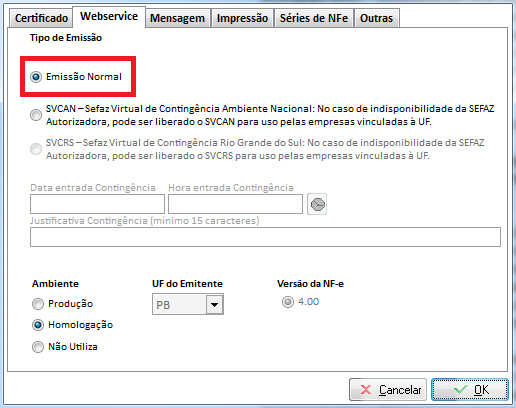
Task: Select the Emissão Normal radio button
Action: point(36,77)
